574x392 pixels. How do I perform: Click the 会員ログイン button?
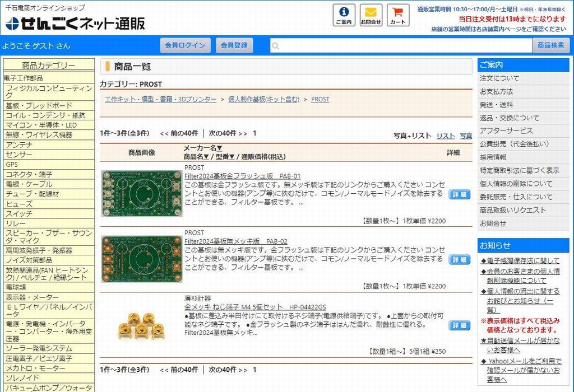[x=185, y=45]
